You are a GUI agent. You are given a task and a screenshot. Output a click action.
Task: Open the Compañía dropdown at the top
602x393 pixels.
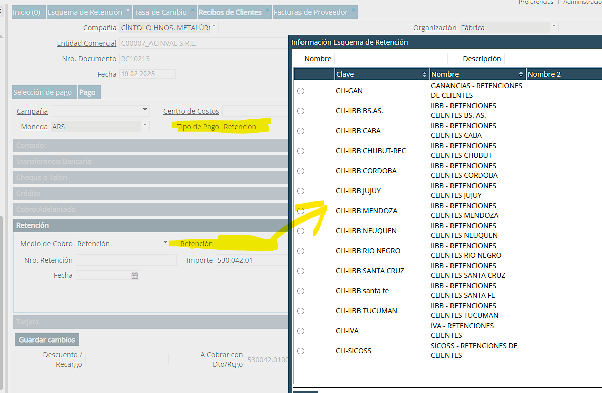214,27
